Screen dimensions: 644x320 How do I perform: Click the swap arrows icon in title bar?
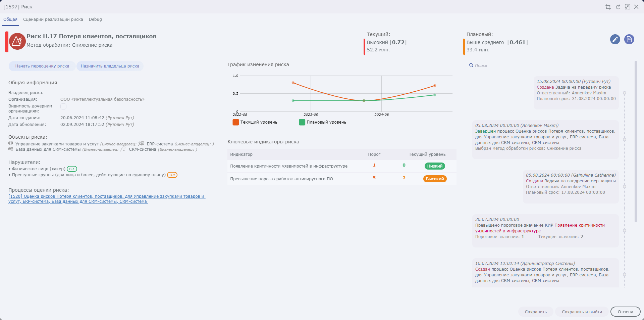click(x=608, y=7)
